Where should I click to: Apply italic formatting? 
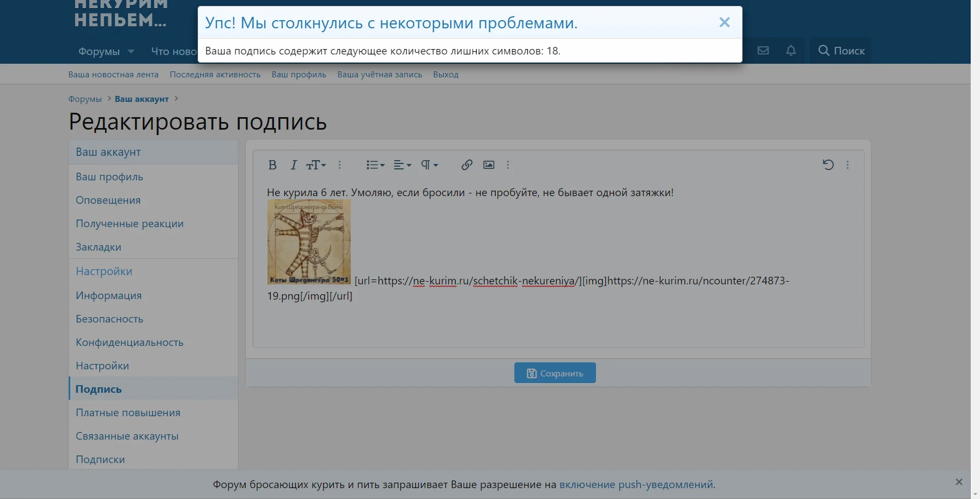point(293,165)
